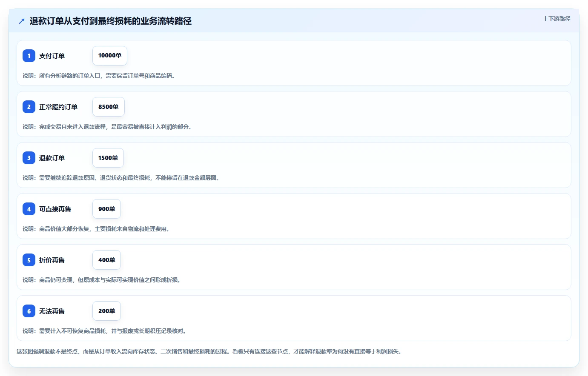Click the 正常履约订单 step label
The width and height of the screenshot is (588, 376).
pos(58,107)
